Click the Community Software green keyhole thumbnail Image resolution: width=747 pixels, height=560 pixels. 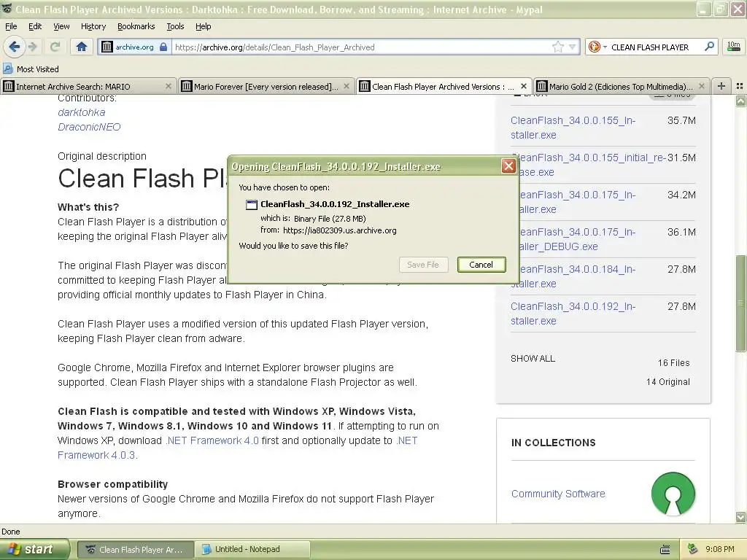point(673,494)
